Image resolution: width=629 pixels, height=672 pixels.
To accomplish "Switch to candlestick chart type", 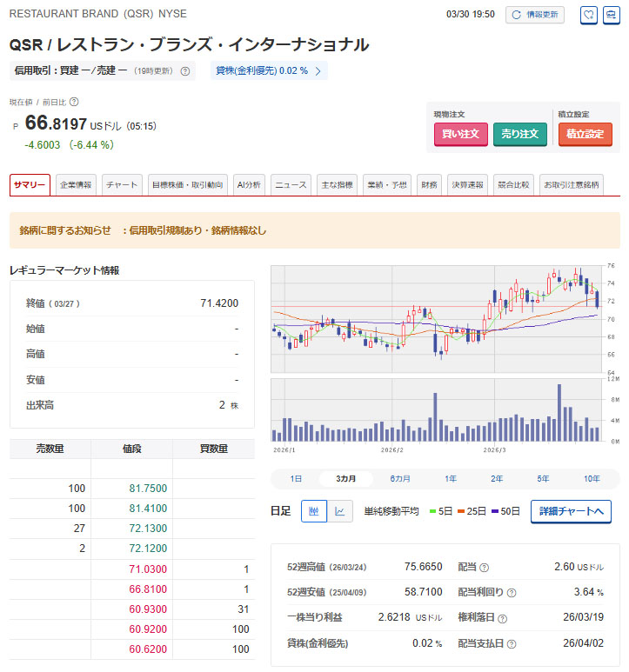I will (x=313, y=511).
